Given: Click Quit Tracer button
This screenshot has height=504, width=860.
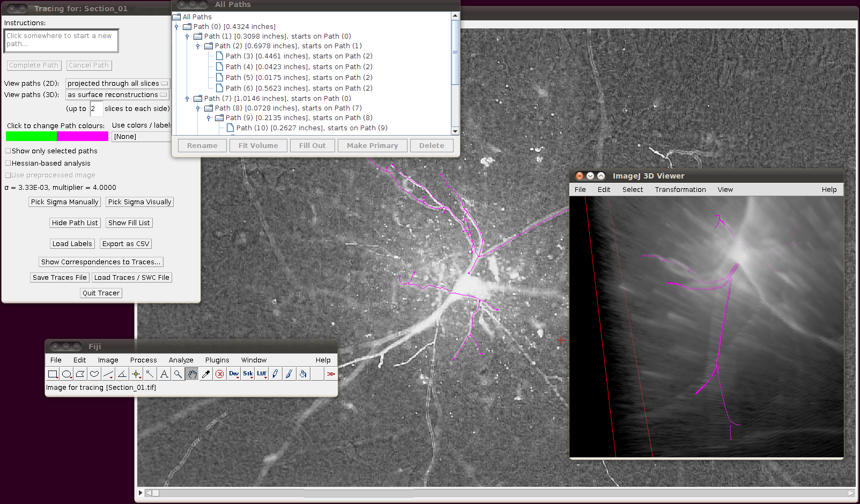Looking at the screenshot, I should (x=101, y=293).
